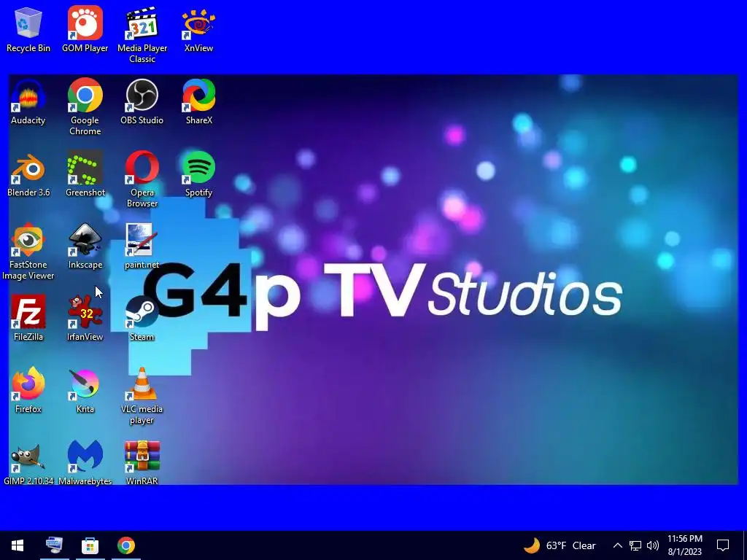The height and width of the screenshot is (560, 747).
Task: Open Microsoft Store from the taskbar
Action: (x=90, y=545)
